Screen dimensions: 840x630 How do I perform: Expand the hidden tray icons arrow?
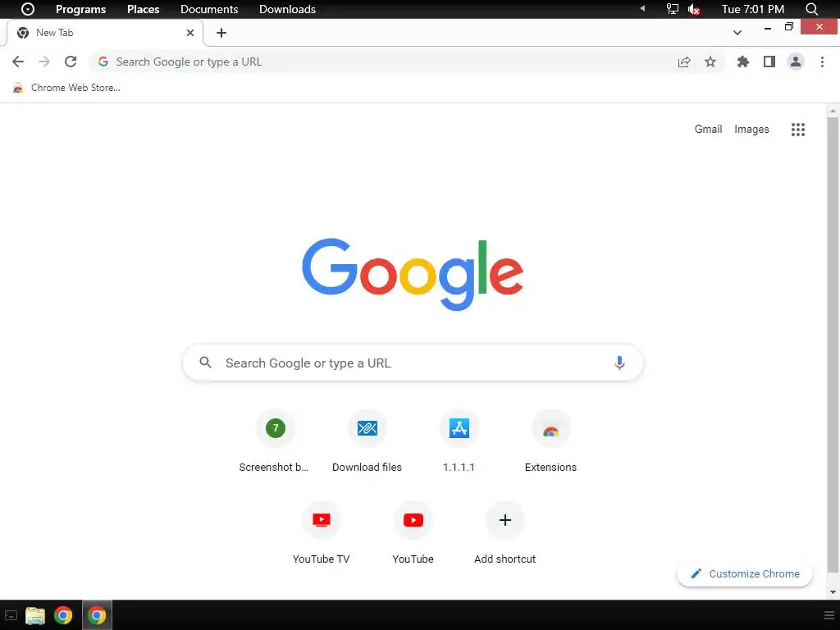point(642,8)
